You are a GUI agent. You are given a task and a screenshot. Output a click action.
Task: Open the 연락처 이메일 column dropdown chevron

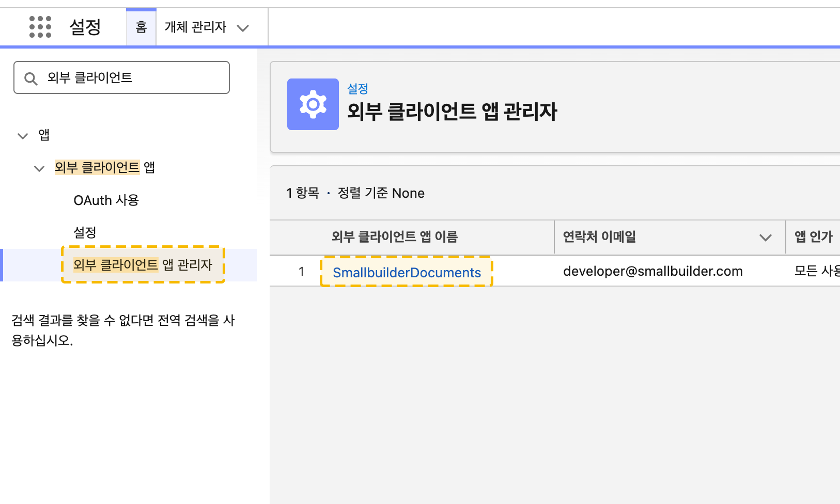(766, 237)
